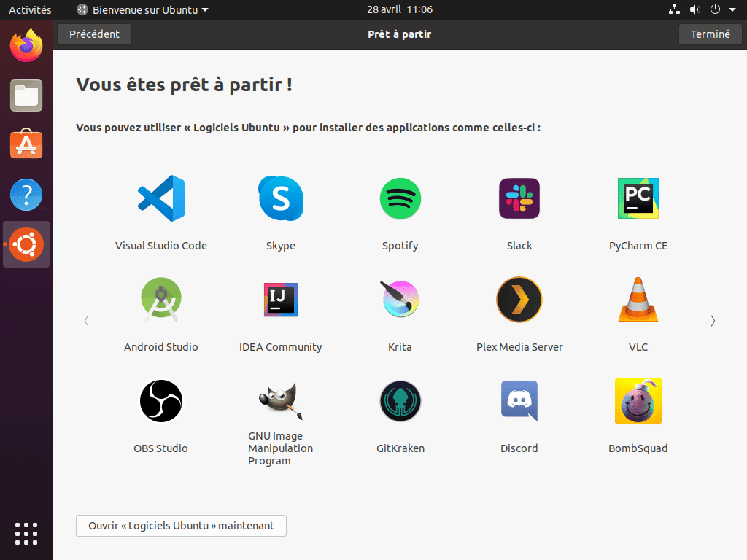Select the GIMP mascot icon
Viewport: 747px width, 560px height.
pos(281,401)
